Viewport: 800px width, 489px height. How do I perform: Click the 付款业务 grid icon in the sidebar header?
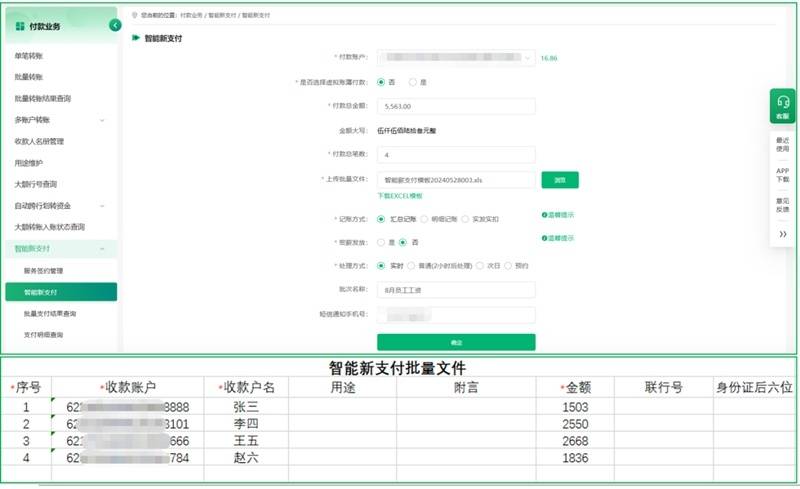coord(20,26)
